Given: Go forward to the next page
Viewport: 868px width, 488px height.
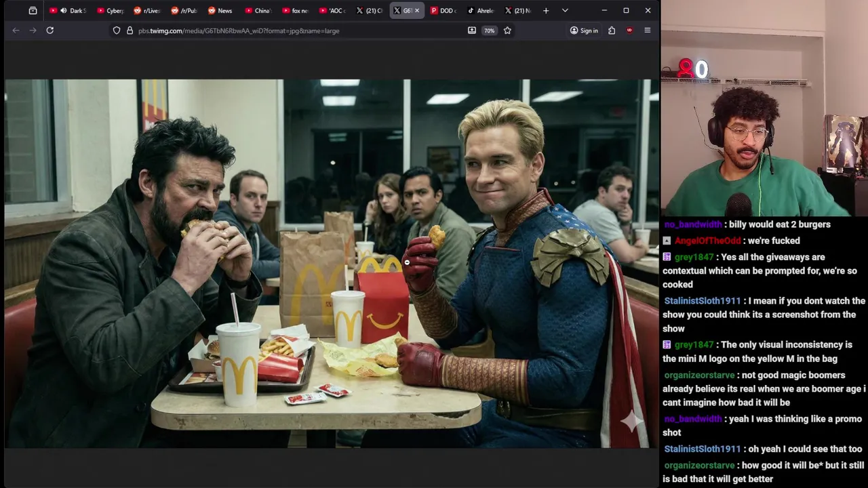Looking at the screenshot, I should [x=33, y=30].
